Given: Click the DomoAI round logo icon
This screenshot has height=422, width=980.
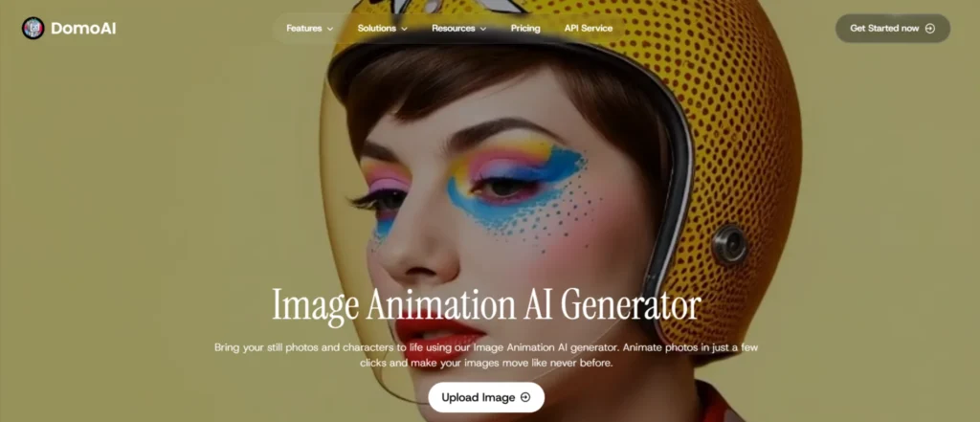Looking at the screenshot, I should [33, 28].
